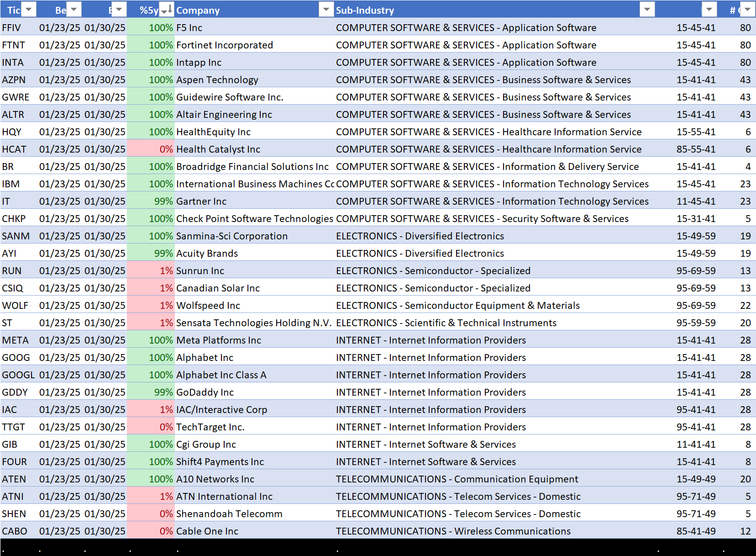Click the 'Gartner Inc' company cell

[x=254, y=201]
